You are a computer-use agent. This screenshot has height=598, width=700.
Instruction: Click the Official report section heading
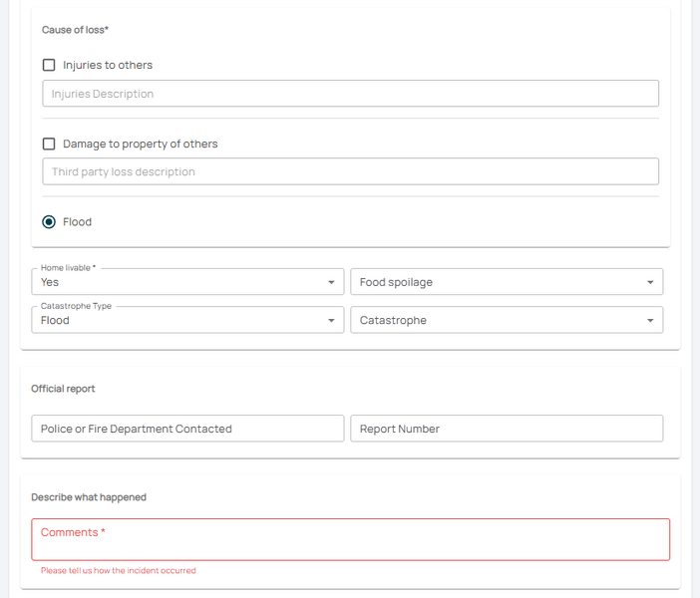(x=63, y=389)
